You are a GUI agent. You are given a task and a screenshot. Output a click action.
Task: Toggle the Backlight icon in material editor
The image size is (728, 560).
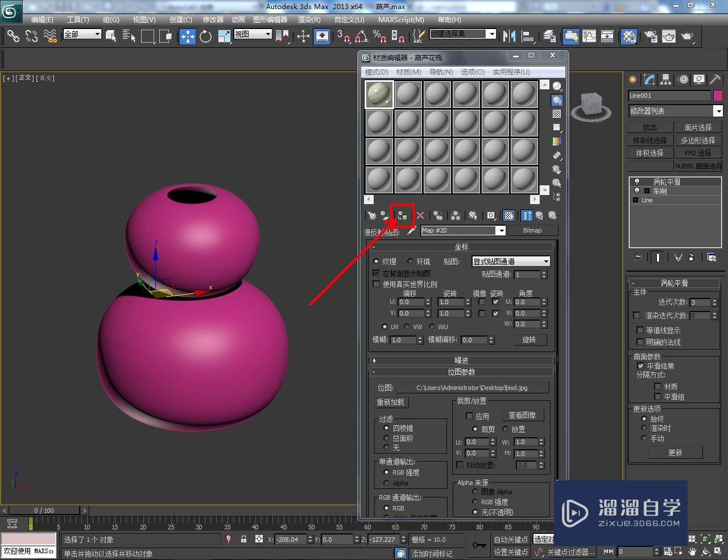point(557,100)
